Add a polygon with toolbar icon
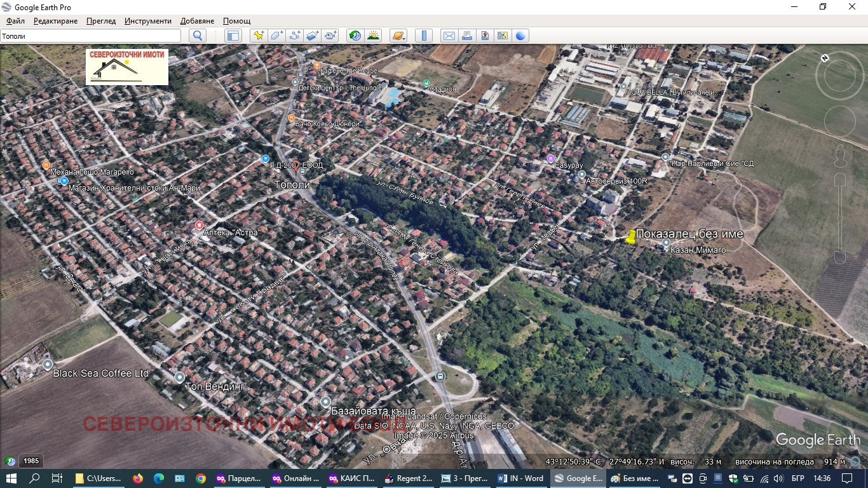 tap(276, 36)
